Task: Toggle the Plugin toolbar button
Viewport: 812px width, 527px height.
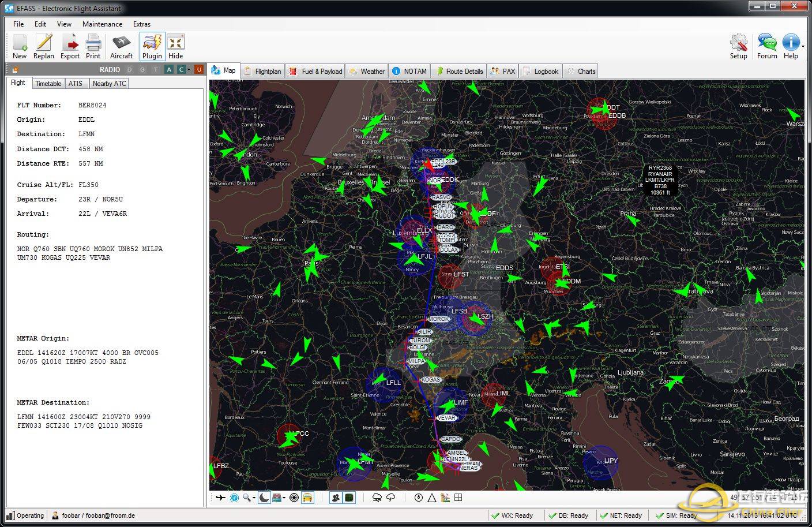Action: click(x=152, y=46)
